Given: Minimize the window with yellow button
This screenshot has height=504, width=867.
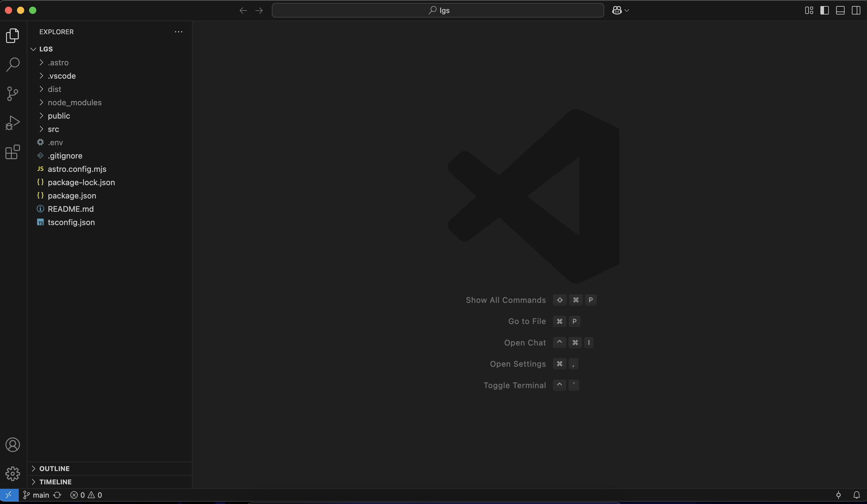Looking at the screenshot, I should click(21, 10).
